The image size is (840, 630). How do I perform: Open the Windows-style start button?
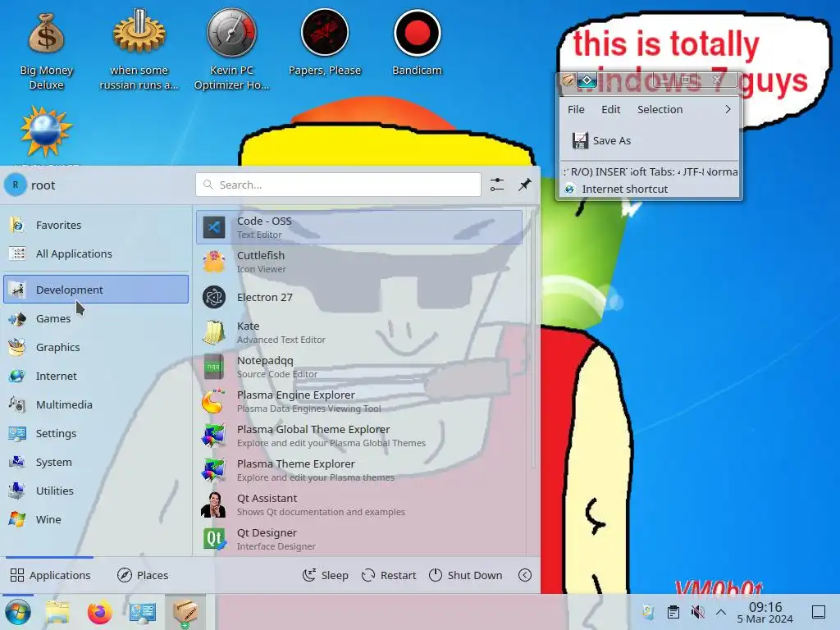click(x=18, y=612)
